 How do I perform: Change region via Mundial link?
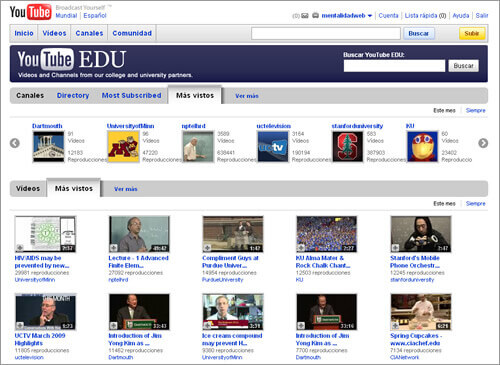(66, 16)
